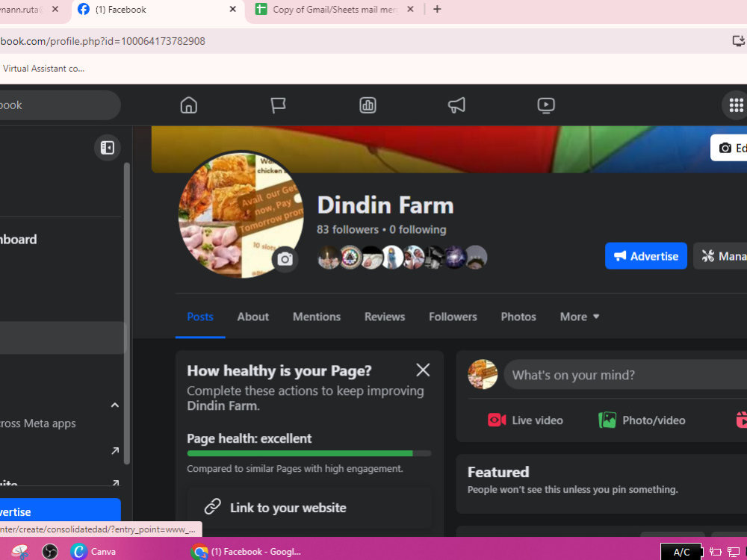Click the network tray icon
The width and height of the screenshot is (747, 560).
734,552
